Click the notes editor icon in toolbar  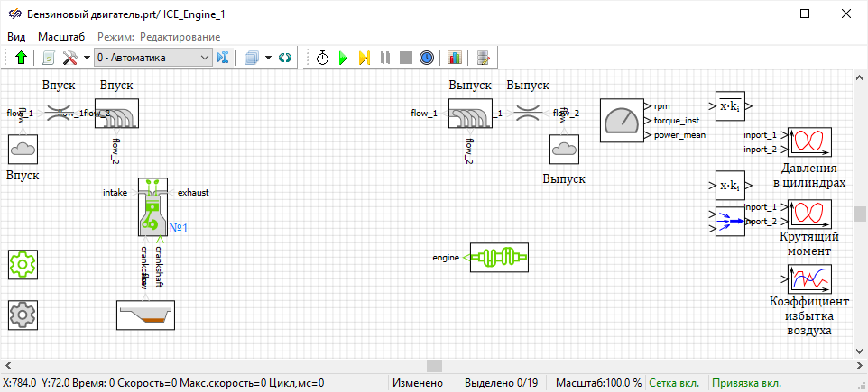(484, 58)
